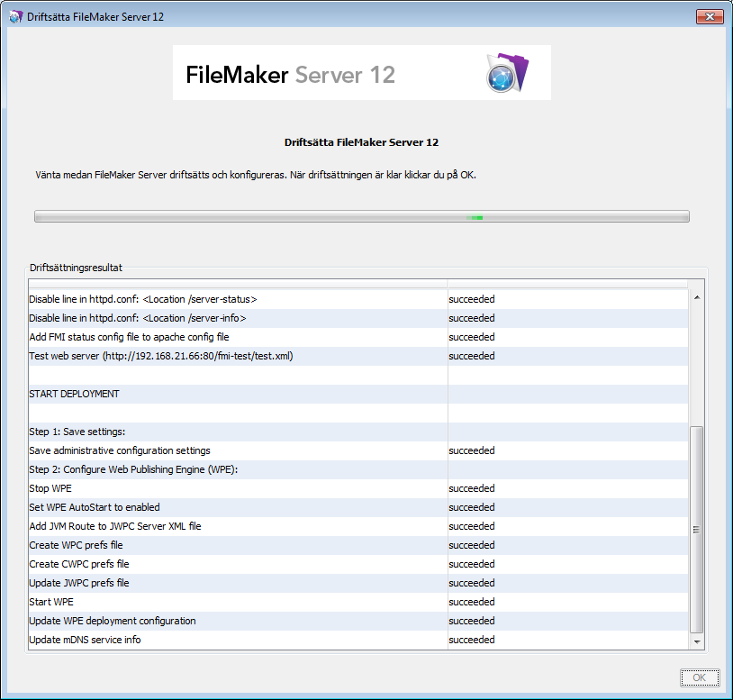Click the first column header of results table
733x700 pixels.
[238, 285]
